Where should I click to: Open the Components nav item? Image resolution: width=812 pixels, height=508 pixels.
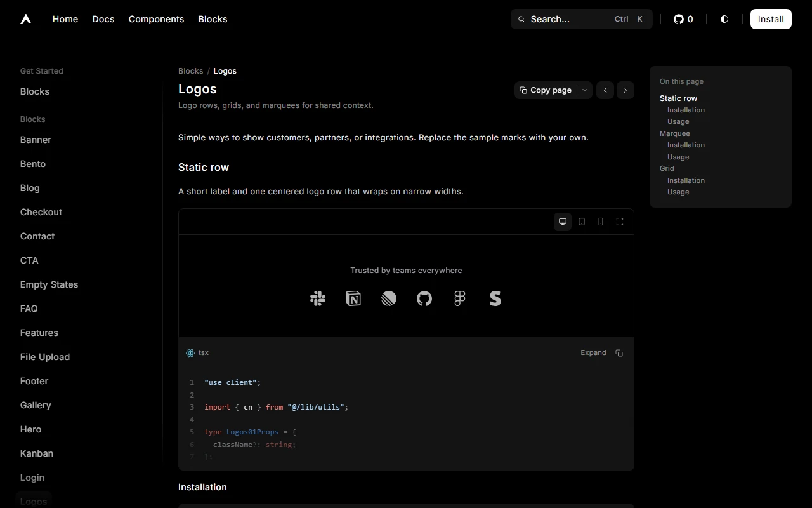(156, 19)
